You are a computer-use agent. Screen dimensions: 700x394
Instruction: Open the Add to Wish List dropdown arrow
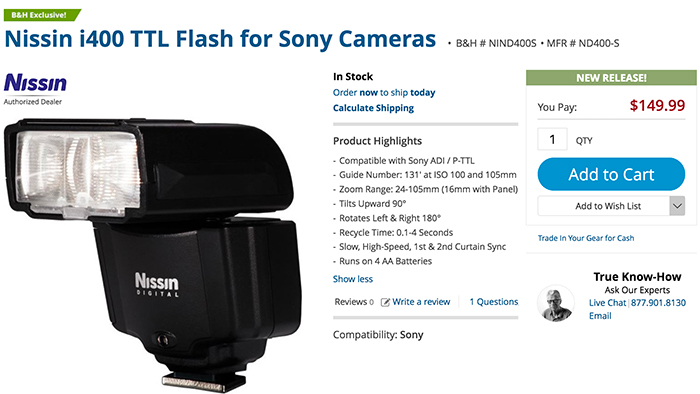(x=677, y=206)
